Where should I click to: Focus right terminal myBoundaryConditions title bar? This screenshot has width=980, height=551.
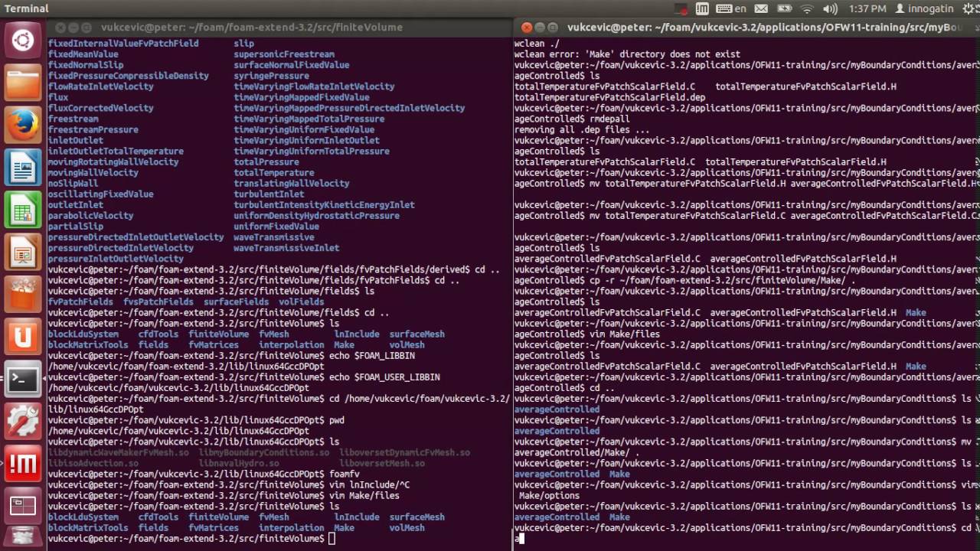764,28
